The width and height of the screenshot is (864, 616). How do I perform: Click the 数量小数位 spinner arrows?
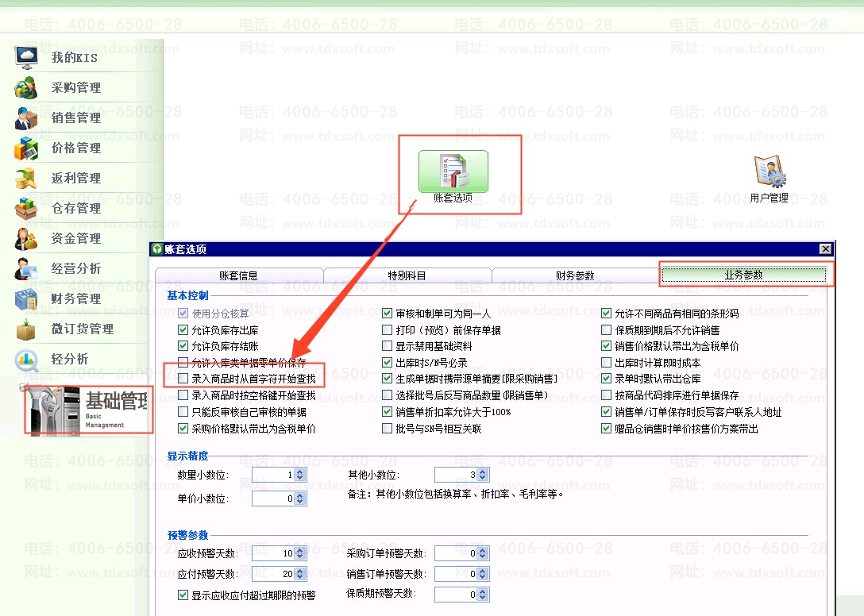pos(300,475)
